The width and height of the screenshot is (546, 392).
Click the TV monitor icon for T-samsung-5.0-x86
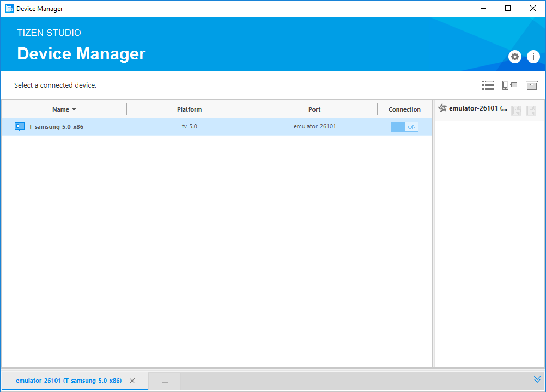point(20,127)
